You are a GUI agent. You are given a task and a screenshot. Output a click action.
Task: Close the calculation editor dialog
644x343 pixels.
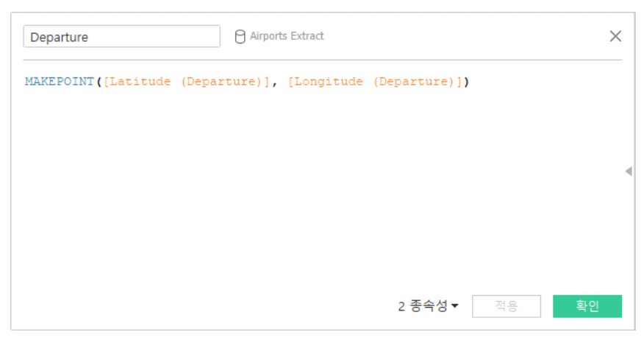[x=615, y=37]
